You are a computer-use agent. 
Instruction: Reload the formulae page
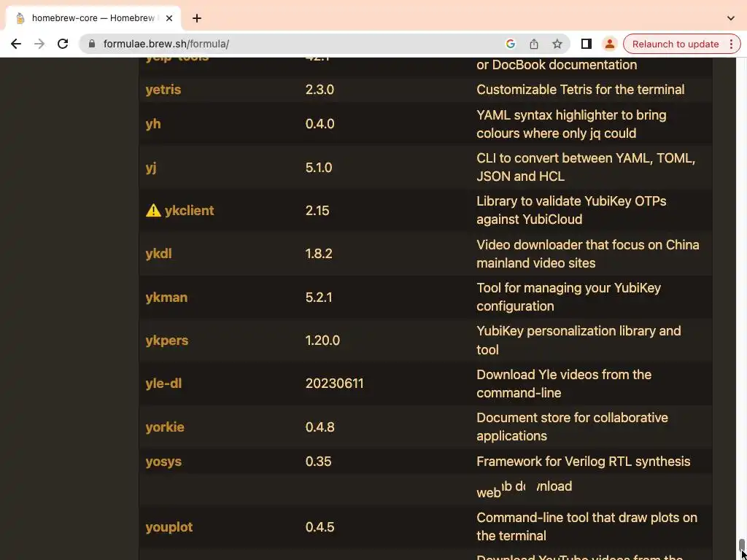pos(63,44)
